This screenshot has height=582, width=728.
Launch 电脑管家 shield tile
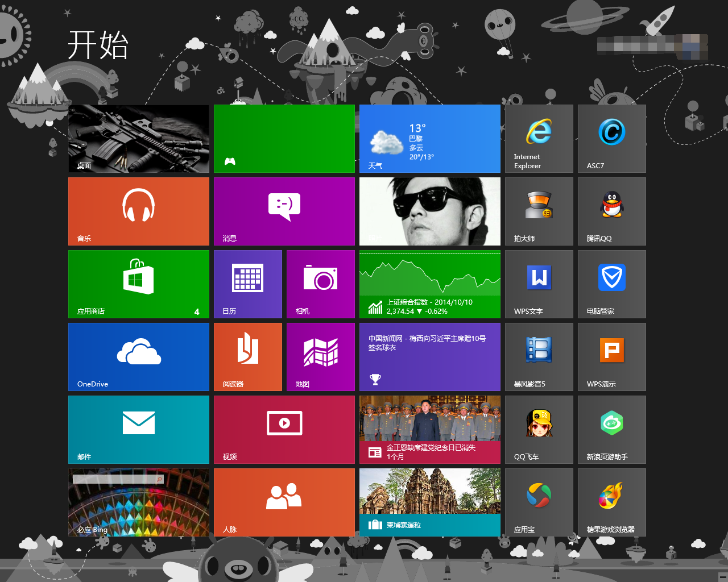(612, 284)
